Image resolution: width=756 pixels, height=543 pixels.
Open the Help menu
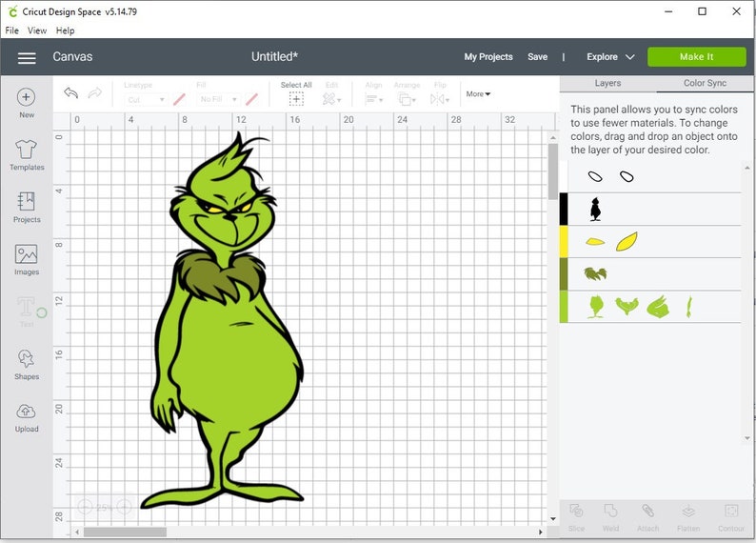[65, 30]
